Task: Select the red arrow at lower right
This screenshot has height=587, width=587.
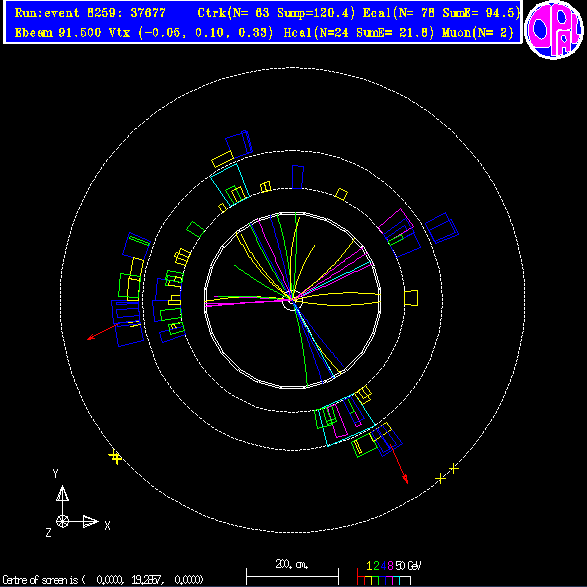Action: 399,464
